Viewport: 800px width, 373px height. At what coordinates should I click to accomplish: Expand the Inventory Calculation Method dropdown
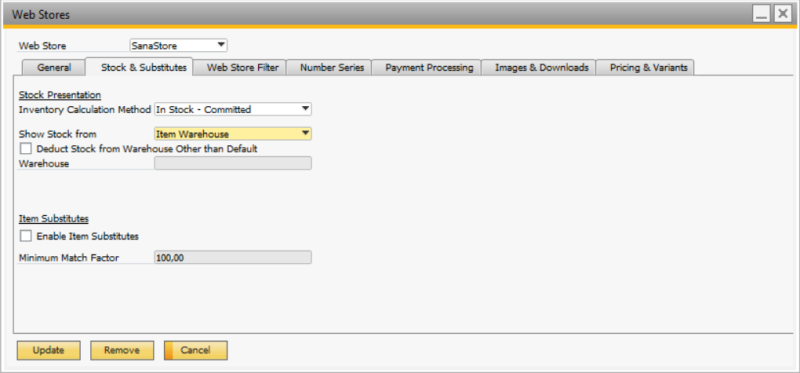(233, 109)
